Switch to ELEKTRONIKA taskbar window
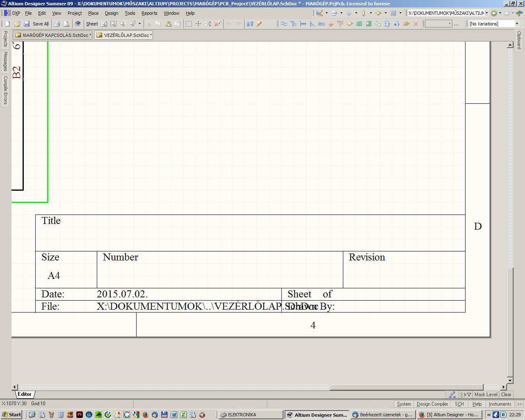This screenshot has width=525, height=420. 251,415
